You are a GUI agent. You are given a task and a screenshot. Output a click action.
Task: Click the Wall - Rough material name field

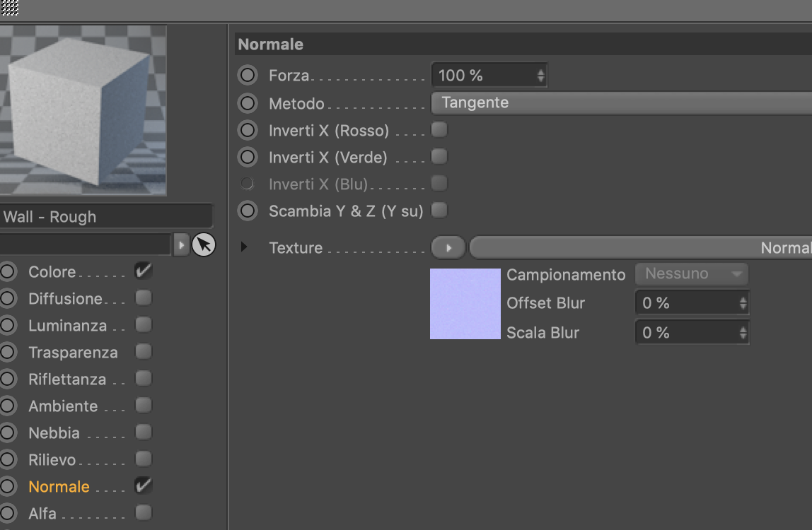pos(106,217)
